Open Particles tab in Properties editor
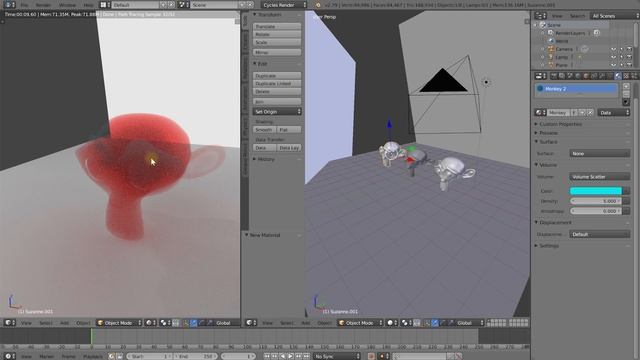640x360 pixels. [634, 76]
